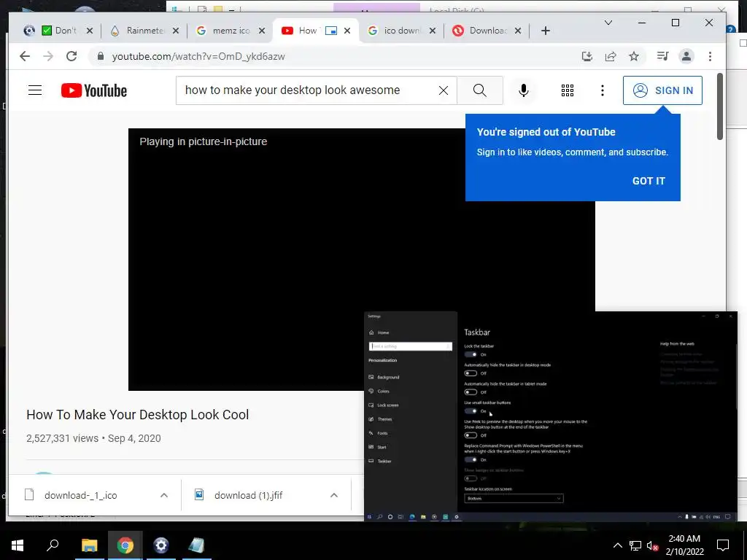Screen dimensions: 747x560
Task: Click the install app icon in address bar
Action: (x=587, y=56)
